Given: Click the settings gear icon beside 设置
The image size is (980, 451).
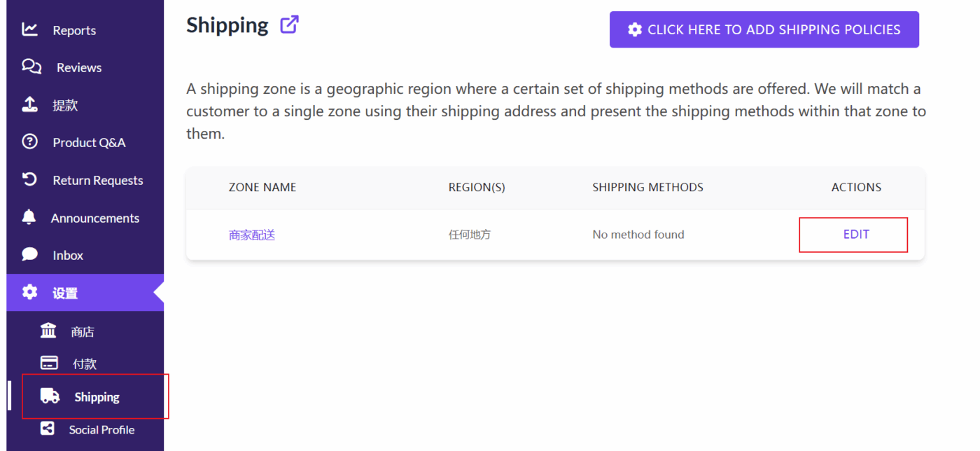Looking at the screenshot, I should [x=29, y=293].
